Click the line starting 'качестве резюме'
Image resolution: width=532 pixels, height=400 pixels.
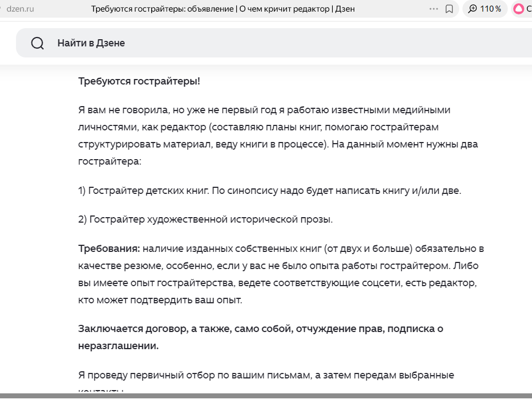coord(278,266)
